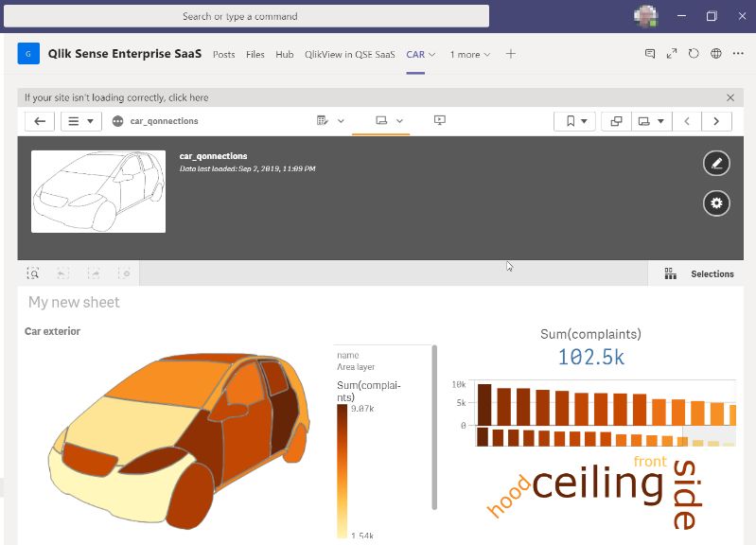Viewport: 756px width, 545px height.
Task: Click the Selections button label
Action: pyautogui.click(x=712, y=274)
